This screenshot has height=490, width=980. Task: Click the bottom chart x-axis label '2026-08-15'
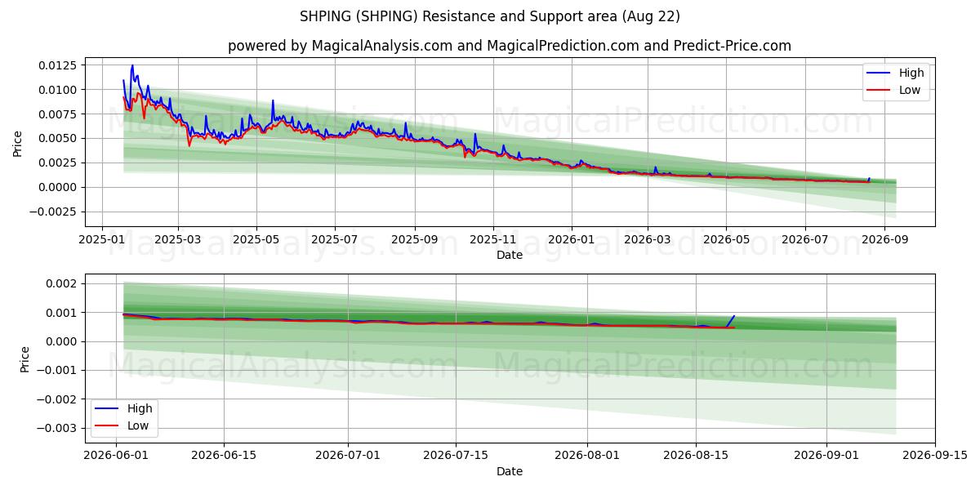point(696,457)
